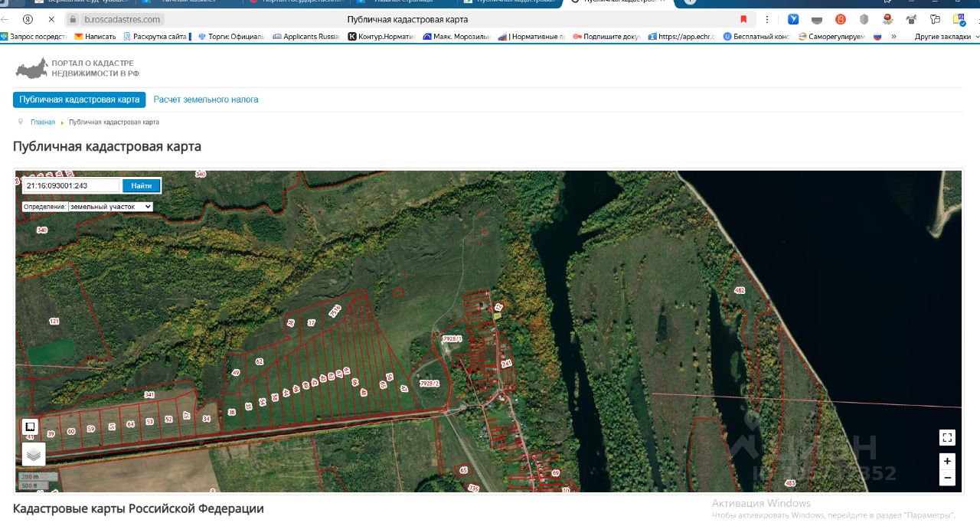Screen dimensions: 980x526
Task: Activate the measurement tool icon on map
Action: click(x=30, y=427)
